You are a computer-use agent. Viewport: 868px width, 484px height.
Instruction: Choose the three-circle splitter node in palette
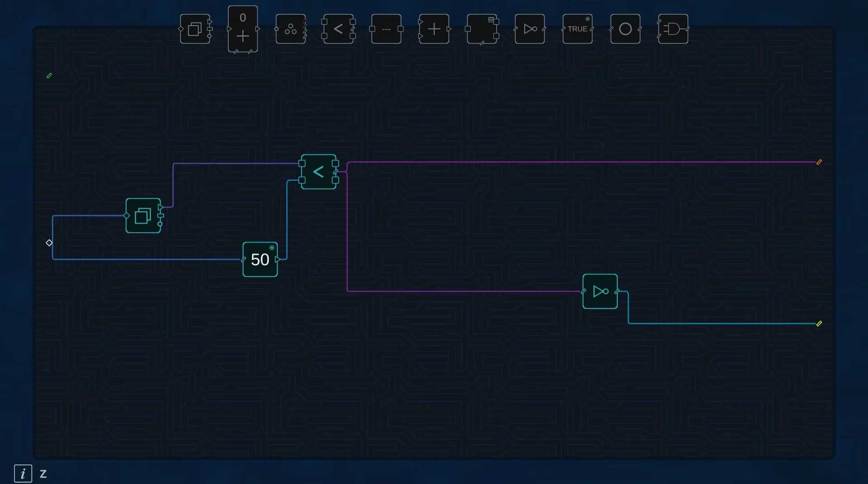[x=291, y=29]
